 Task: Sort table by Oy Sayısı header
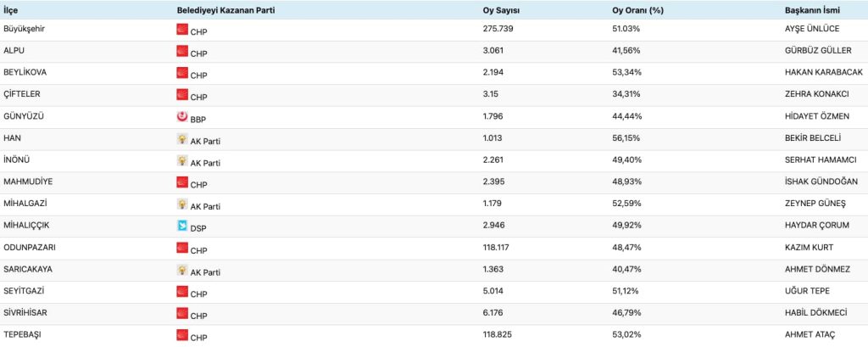tap(501, 9)
